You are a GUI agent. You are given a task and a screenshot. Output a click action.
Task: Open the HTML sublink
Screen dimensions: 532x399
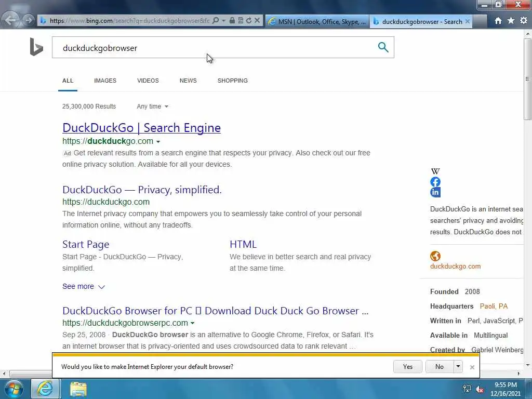pos(243,244)
